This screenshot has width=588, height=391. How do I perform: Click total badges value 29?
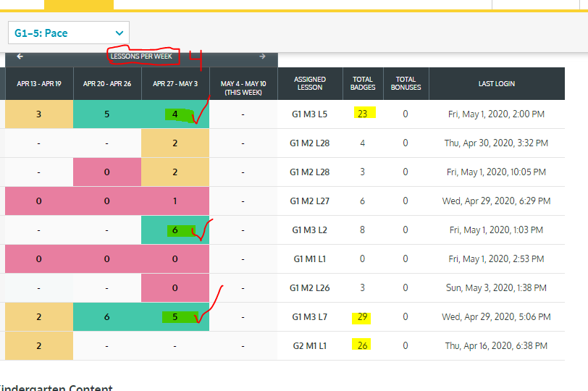point(363,317)
